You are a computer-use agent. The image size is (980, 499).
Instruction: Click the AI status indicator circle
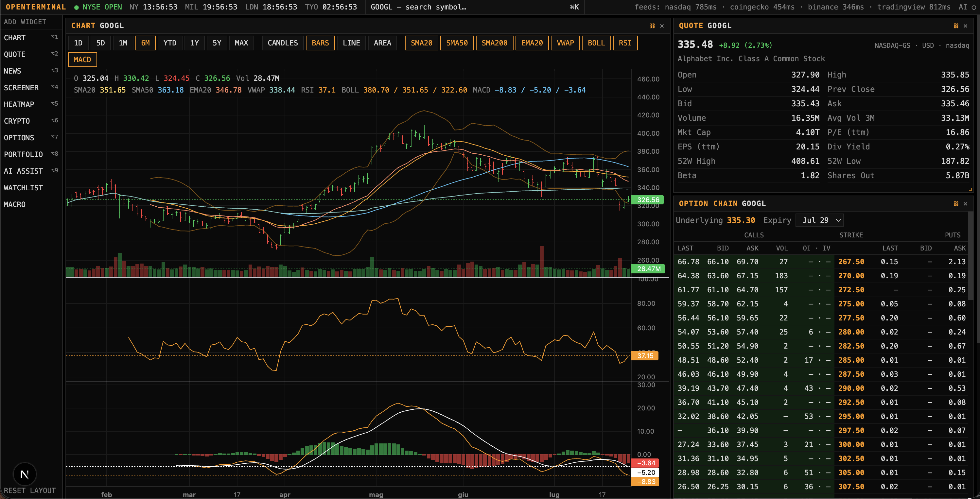click(974, 7)
